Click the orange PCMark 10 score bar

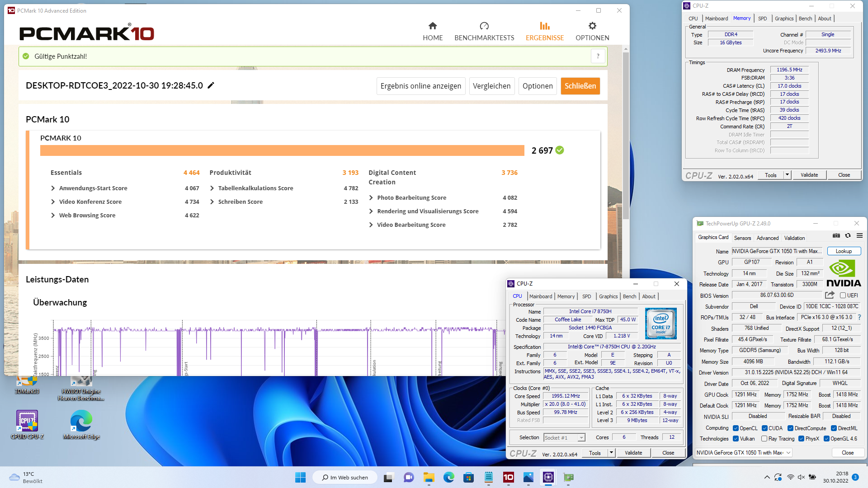tap(282, 150)
